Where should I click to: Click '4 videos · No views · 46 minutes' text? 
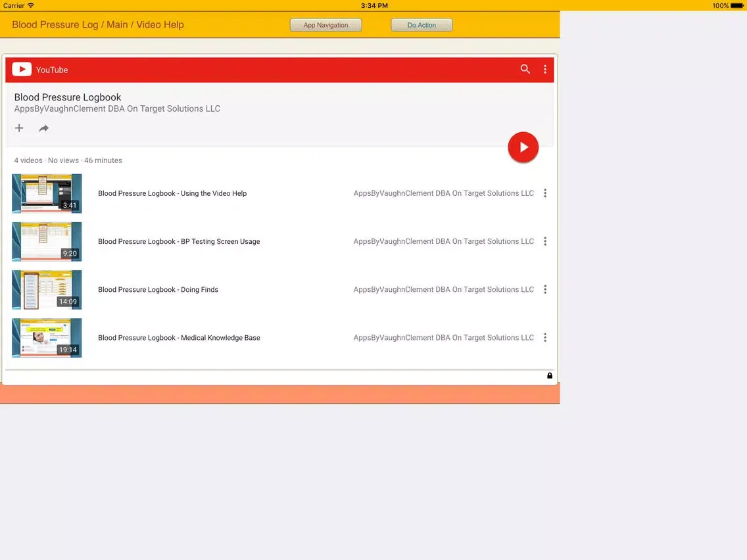68,160
